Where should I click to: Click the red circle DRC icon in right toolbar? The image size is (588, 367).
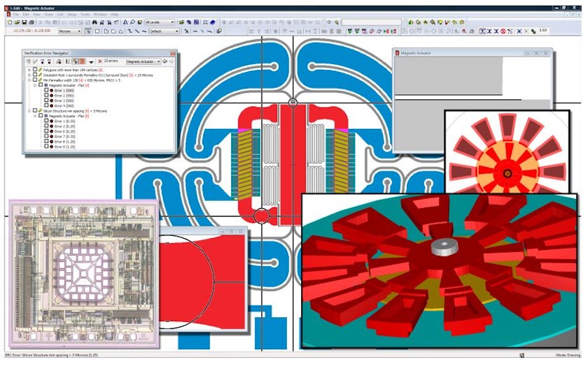coord(503,31)
